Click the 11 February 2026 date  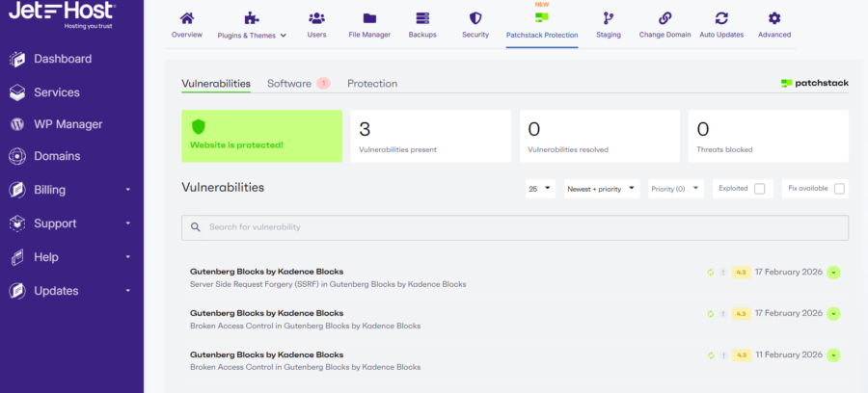(x=789, y=354)
